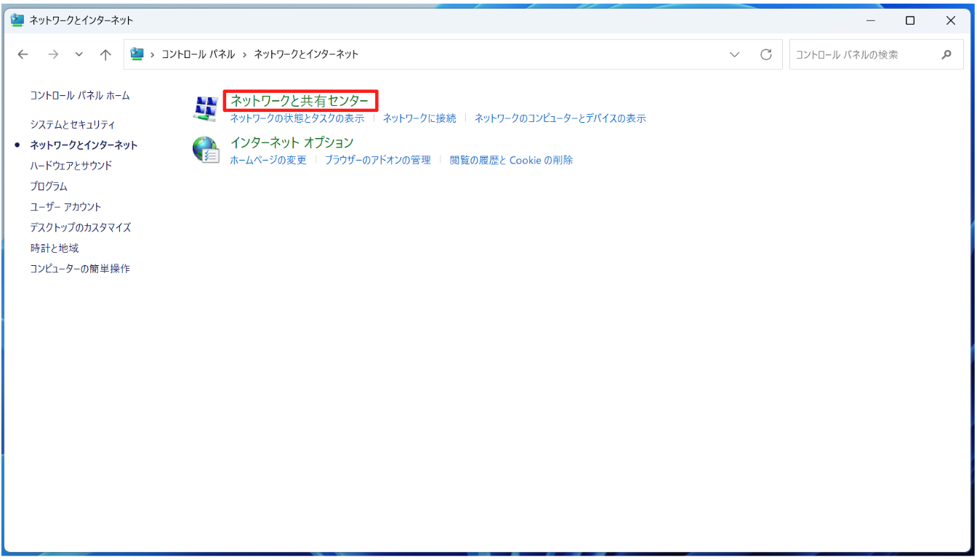Open ネットワークのコンピューターとデバイスの表示 link
The width and height of the screenshot is (977, 560).
click(x=560, y=118)
